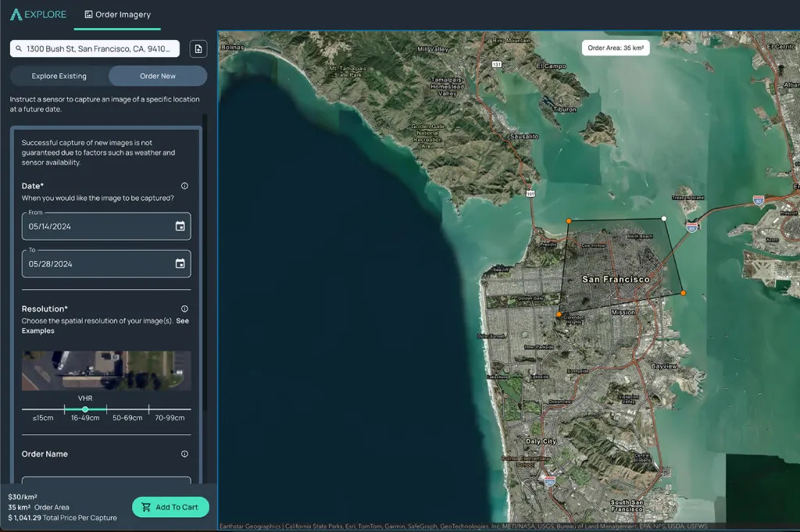800x532 pixels.
Task: Click the EXPLORE logo icon
Action: tap(16, 14)
